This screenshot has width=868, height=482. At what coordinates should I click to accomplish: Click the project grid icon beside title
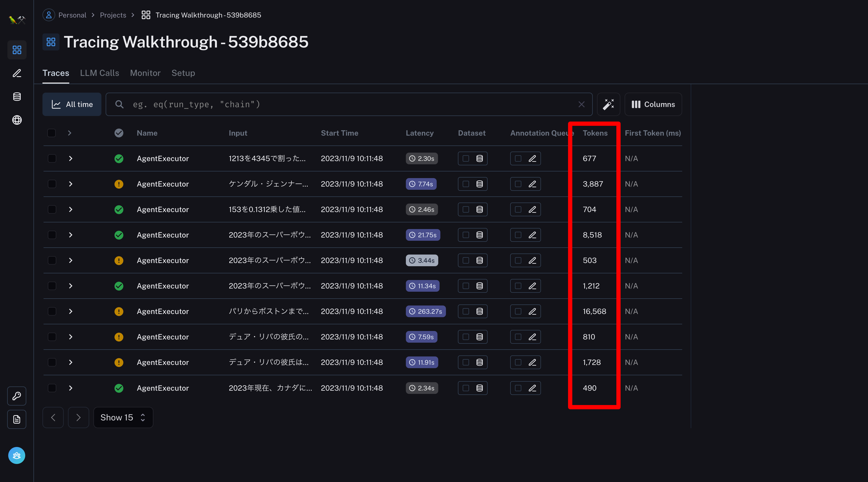click(51, 42)
